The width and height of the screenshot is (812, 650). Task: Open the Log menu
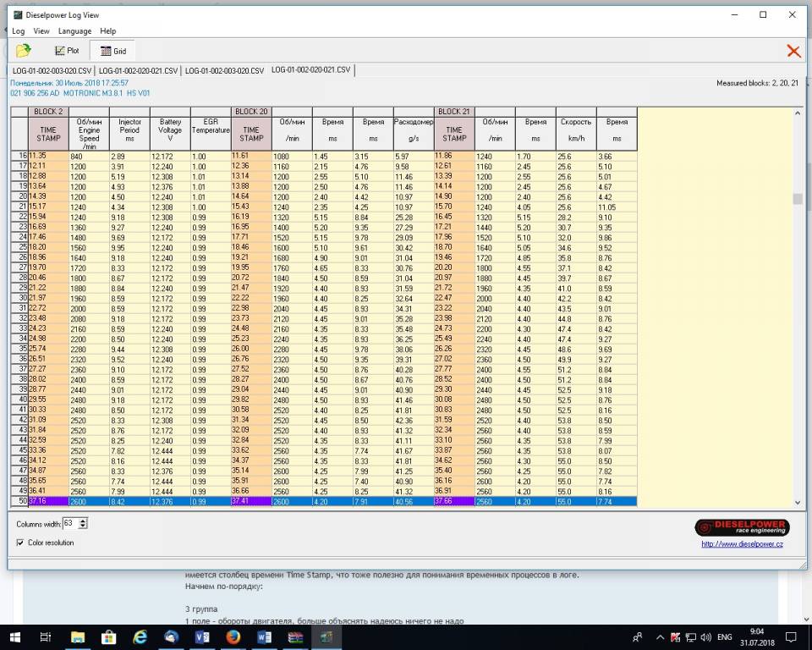pos(18,31)
